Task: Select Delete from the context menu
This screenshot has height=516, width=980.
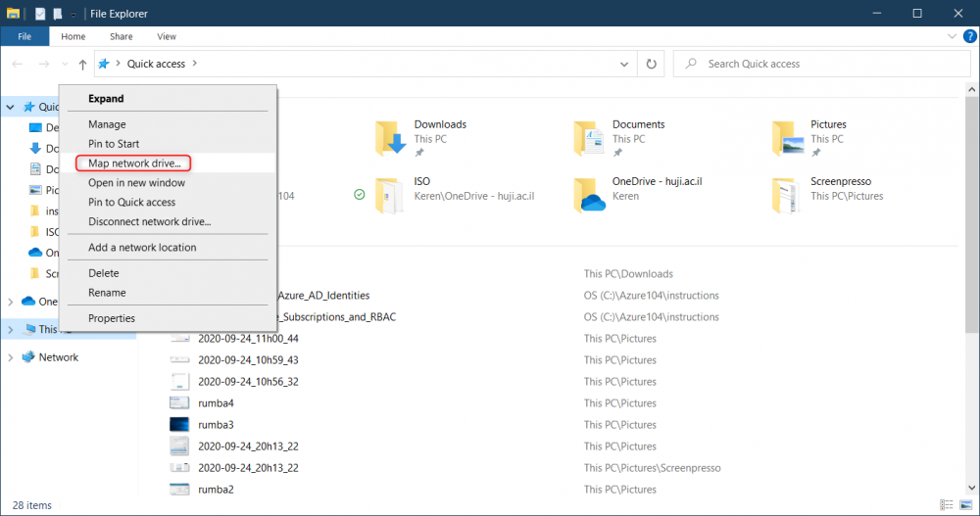Action: [103, 273]
